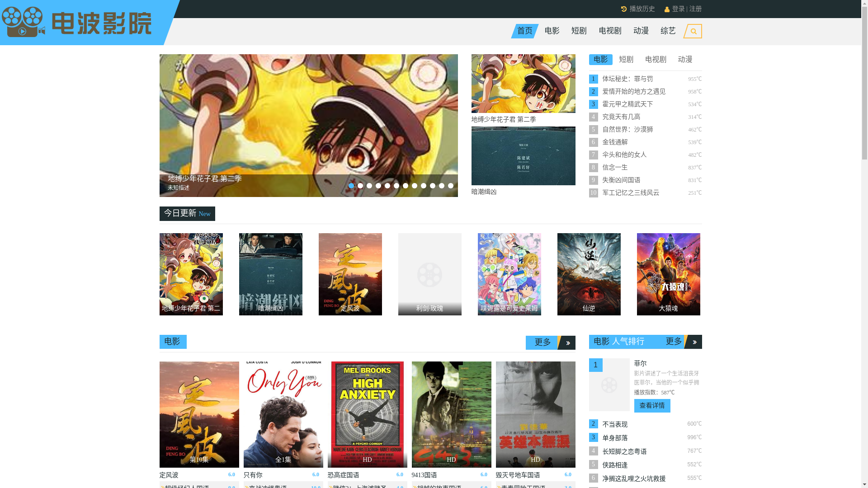Open popular item 净搁这乱哩之火坑救援
The width and height of the screenshot is (868, 488).
tap(634, 479)
